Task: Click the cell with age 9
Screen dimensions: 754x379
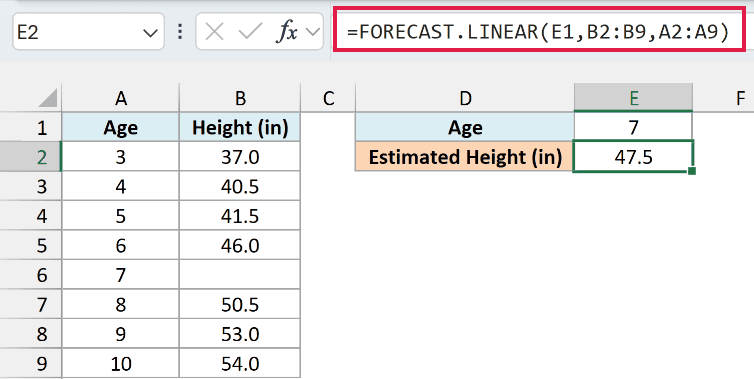Action: 121,334
